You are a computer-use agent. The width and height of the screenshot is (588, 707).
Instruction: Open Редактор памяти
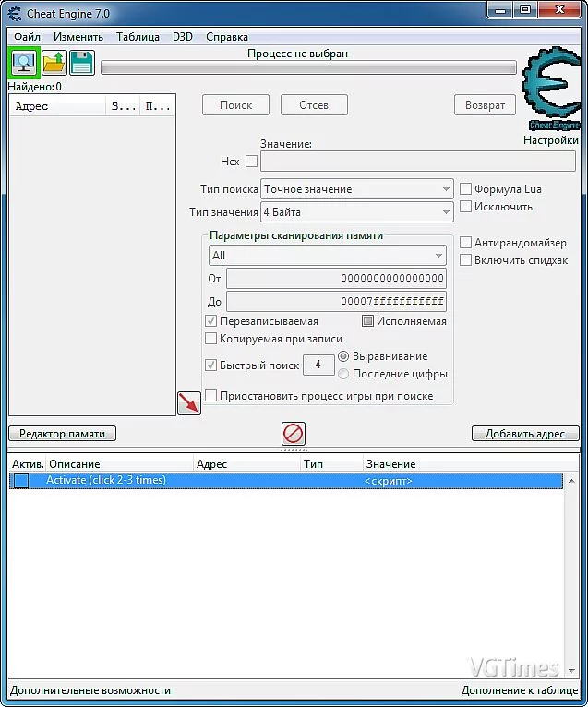pyautogui.click(x=62, y=433)
